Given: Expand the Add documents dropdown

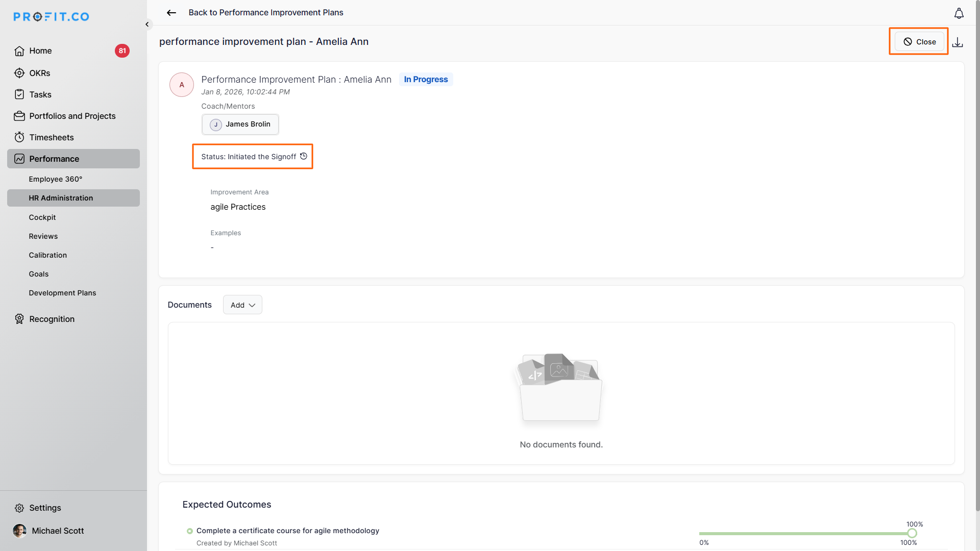Looking at the screenshot, I should [x=242, y=305].
